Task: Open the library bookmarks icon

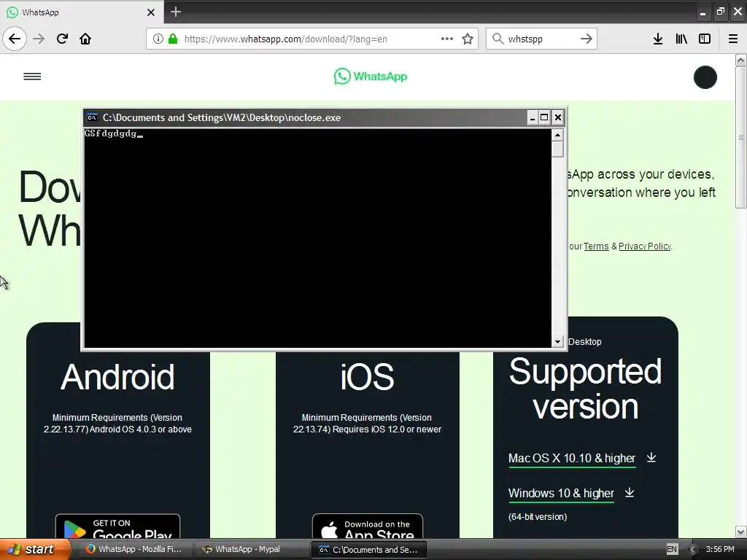Action: tap(681, 39)
